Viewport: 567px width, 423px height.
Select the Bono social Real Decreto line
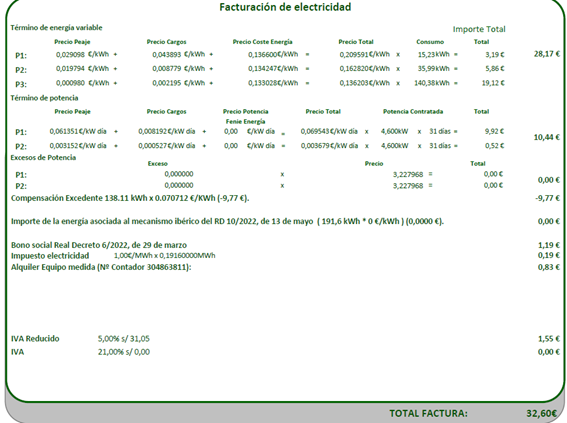click(x=99, y=245)
